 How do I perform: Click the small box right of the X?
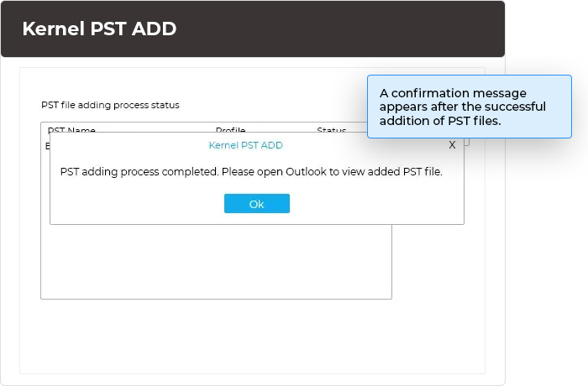(x=466, y=141)
